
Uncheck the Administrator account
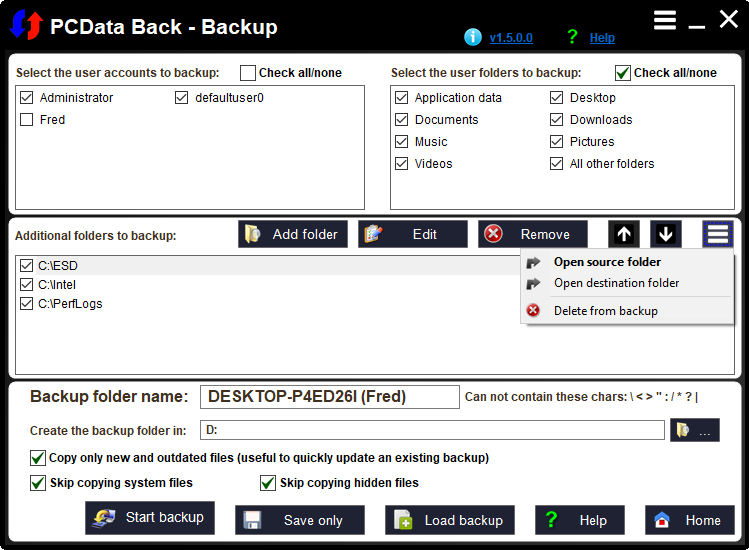point(27,98)
